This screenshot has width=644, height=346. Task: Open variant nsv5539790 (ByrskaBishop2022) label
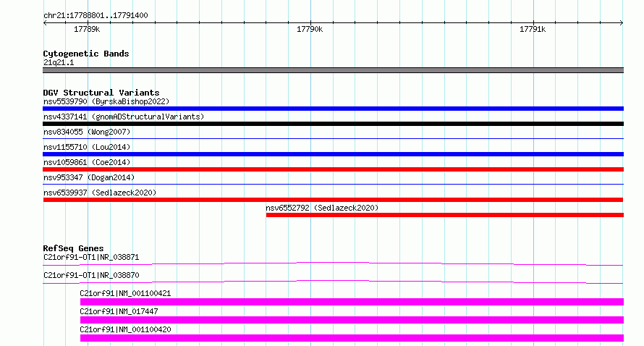pos(106,101)
